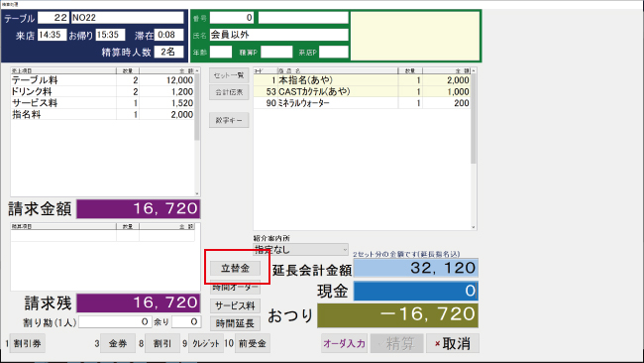The image size is (644, 363).
Task: Click the 前受金 button
Action: click(x=253, y=343)
